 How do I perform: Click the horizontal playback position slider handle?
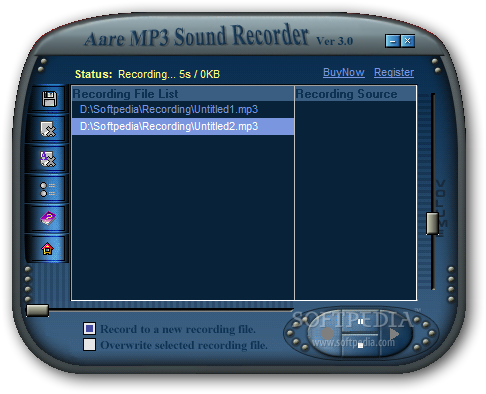(x=38, y=310)
